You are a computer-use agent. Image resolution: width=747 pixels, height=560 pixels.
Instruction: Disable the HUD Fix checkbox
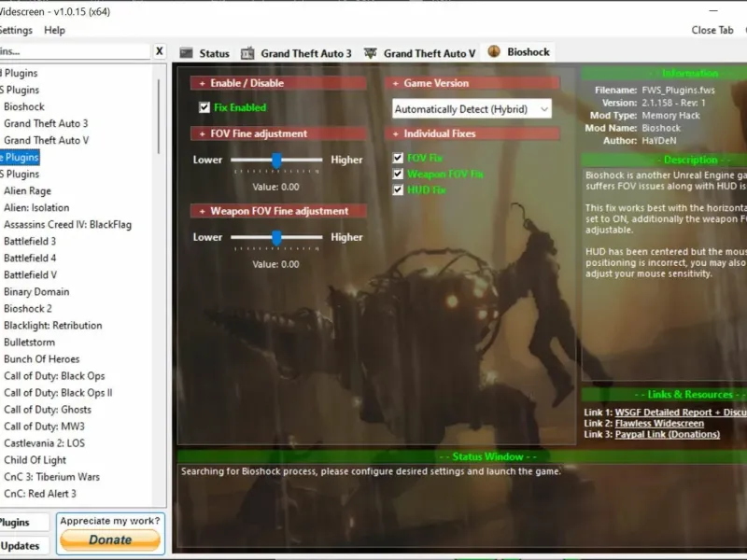coord(398,189)
